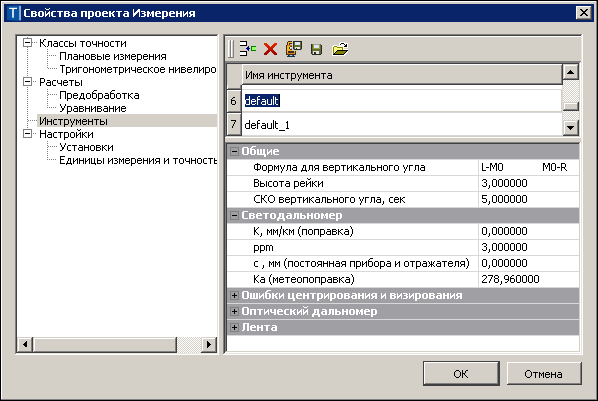
Task: Click the add new instrument toolbar icon
Action: [248, 49]
